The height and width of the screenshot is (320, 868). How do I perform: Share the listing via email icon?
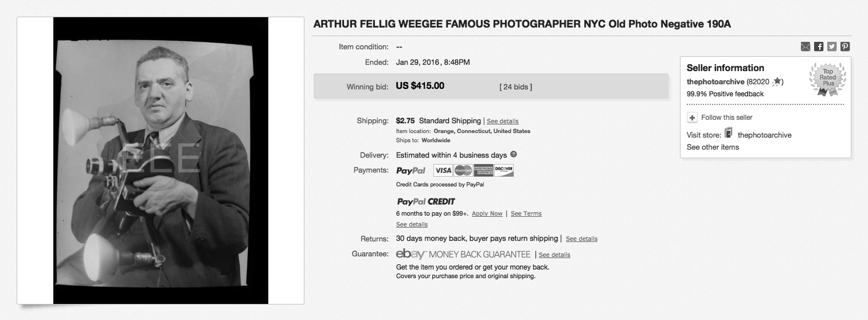point(806,47)
